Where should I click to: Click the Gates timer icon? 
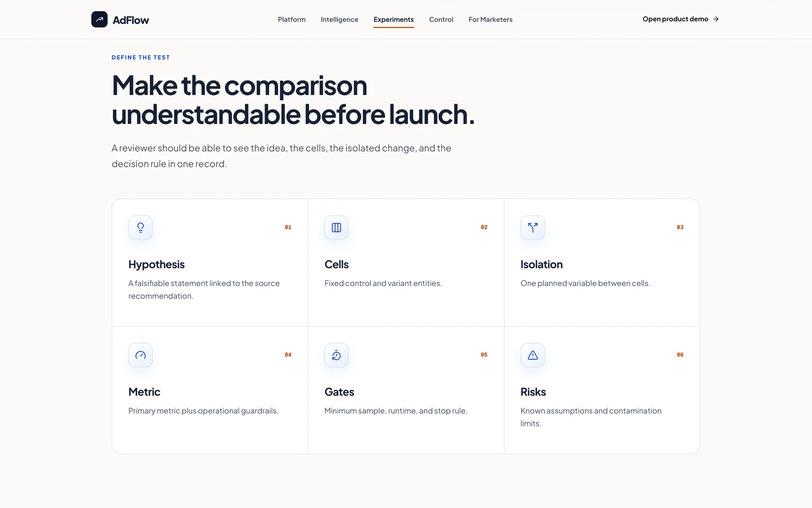click(x=336, y=355)
